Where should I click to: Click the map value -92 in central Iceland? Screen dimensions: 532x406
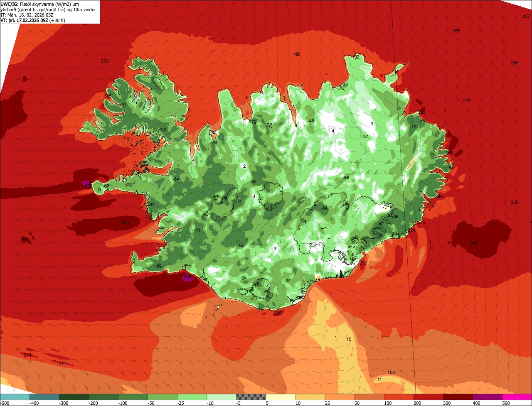(x=253, y=181)
